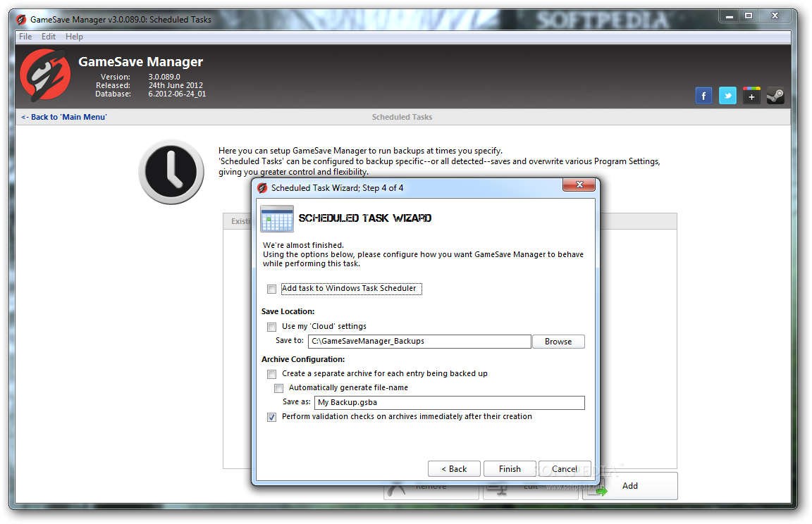
Task: Cancel the Scheduled Task Wizard
Action: coord(565,468)
